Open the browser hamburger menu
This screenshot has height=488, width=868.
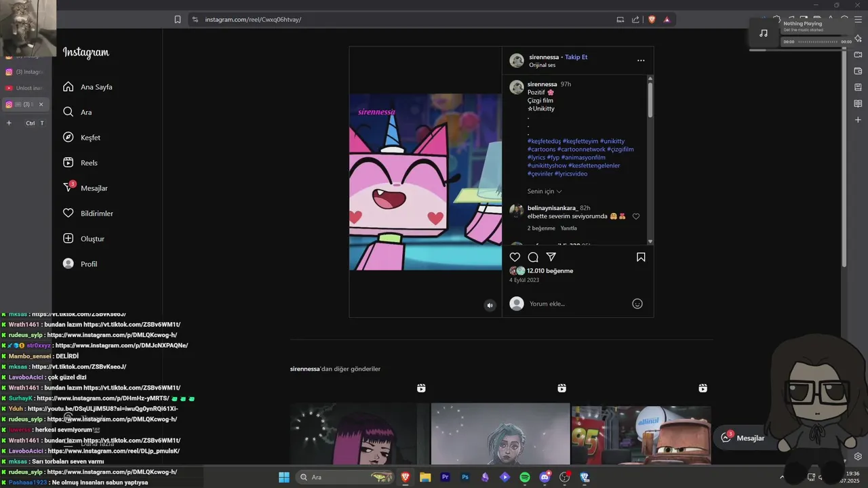859,20
